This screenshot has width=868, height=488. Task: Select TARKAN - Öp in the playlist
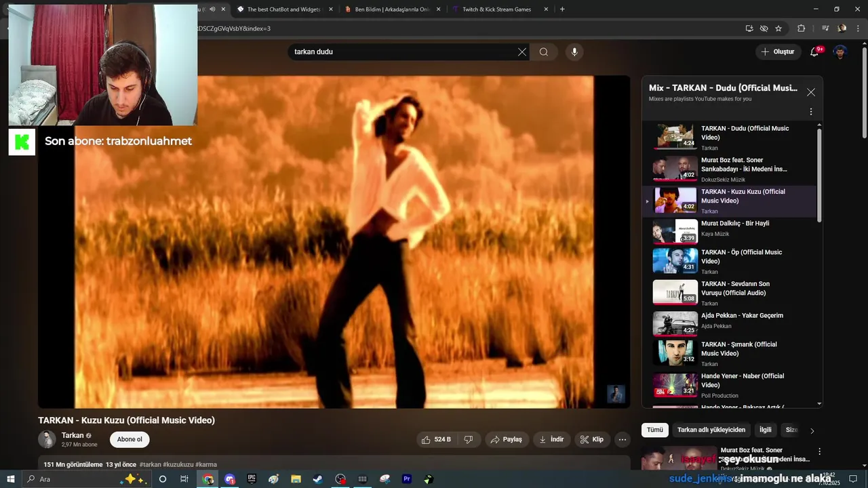click(x=730, y=262)
